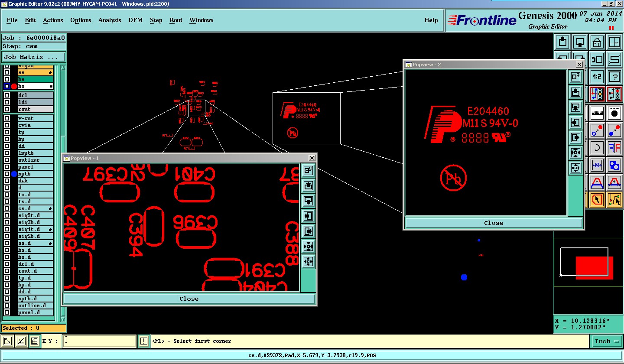Open the Rout menu
The height and width of the screenshot is (364, 624).
pyautogui.click(x=176, y=20)
